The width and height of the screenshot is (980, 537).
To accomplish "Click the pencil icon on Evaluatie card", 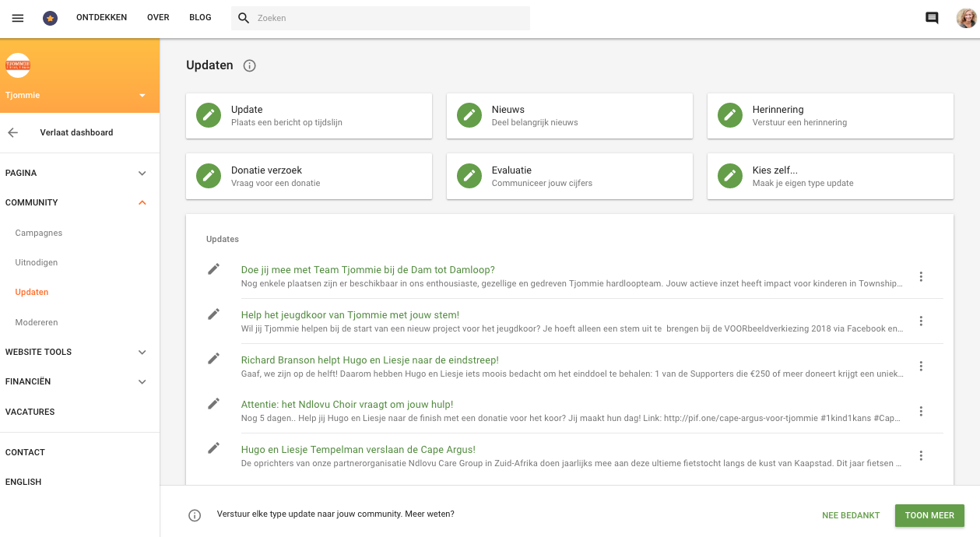I will click(x=469, y=176).
